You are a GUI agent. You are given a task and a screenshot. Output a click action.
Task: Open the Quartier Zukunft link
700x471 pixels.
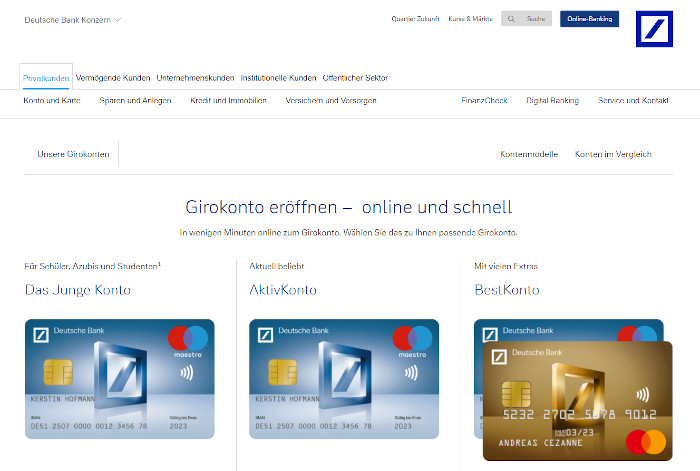point(415,19)
